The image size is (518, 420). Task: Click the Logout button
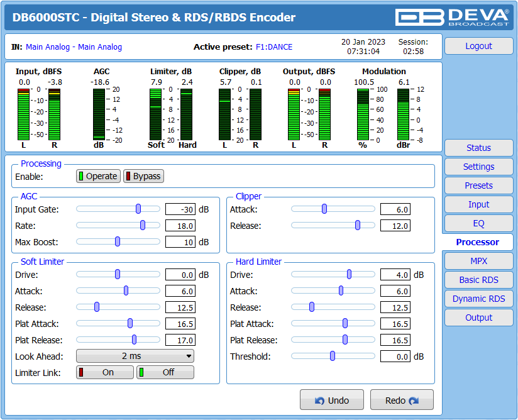478,46
